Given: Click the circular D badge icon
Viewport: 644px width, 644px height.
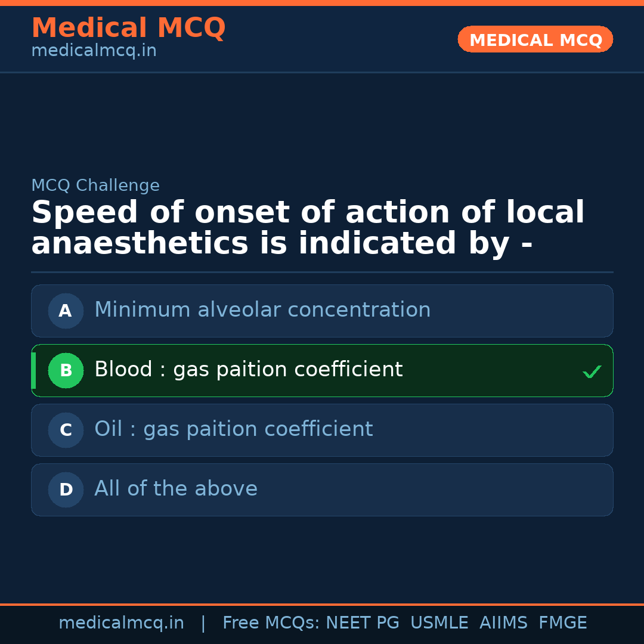Looking at the screenshot, I should click(x=66, y=490).
